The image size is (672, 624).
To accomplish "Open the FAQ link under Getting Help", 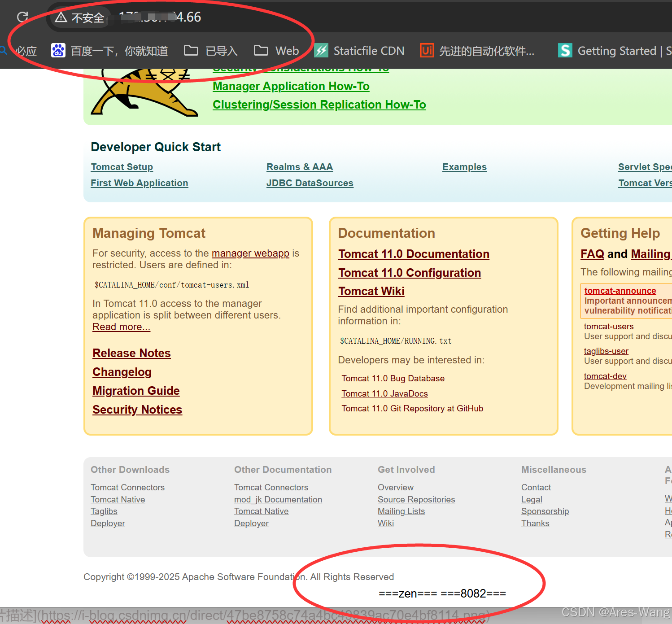I will 592,254.
